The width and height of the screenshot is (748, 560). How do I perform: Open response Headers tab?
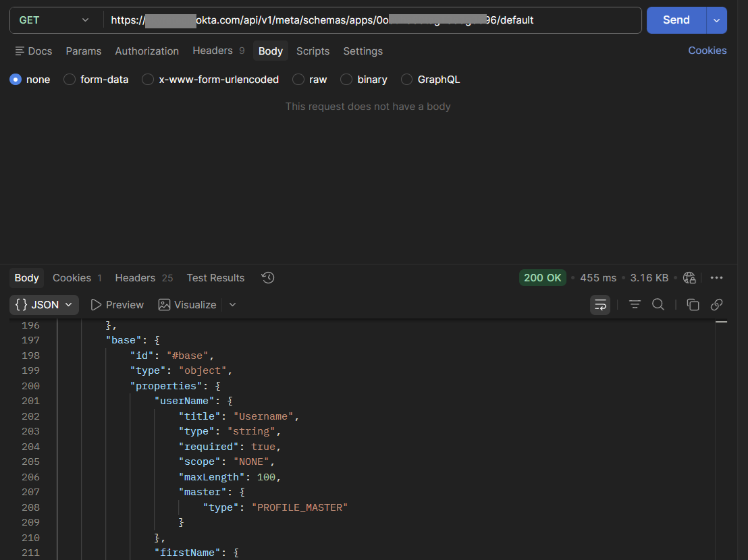[x=144, y=278]
